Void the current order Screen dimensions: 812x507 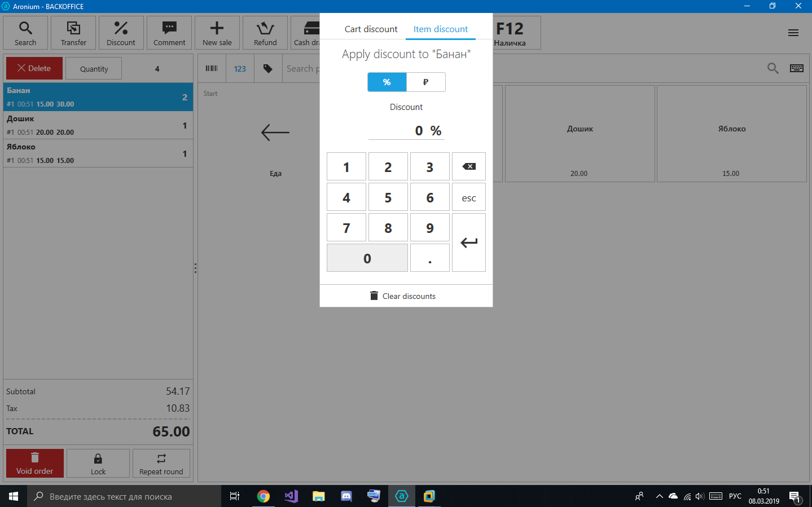35,464
